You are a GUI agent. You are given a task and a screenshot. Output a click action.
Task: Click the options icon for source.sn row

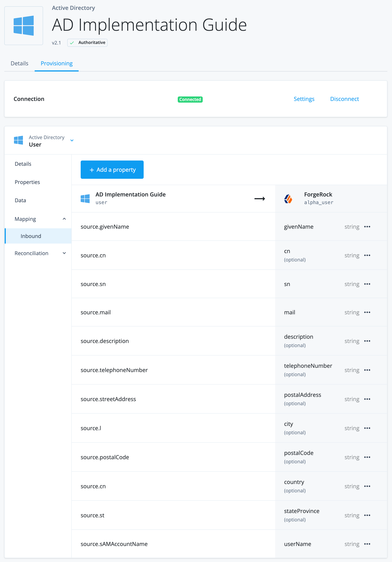pos(367,284)
